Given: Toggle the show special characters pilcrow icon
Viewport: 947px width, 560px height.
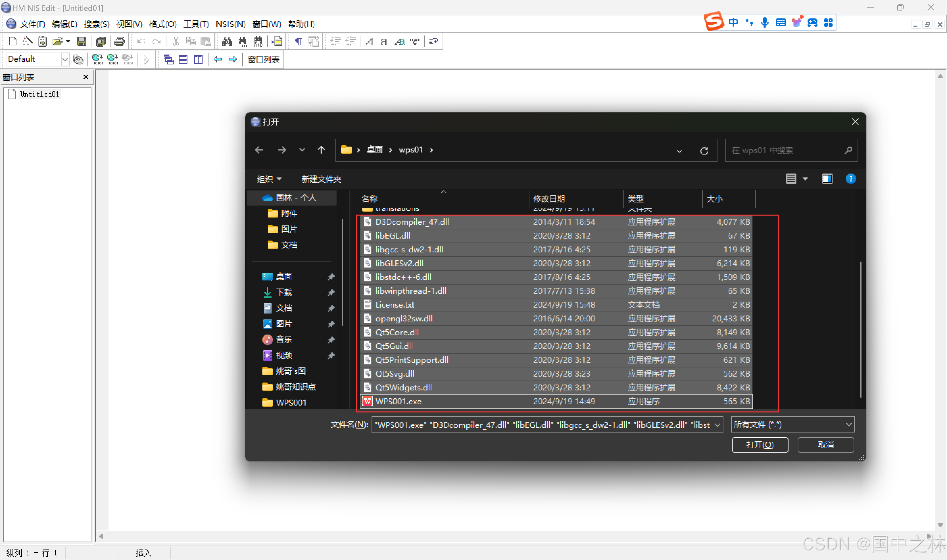Looking at the screenshot, I should click(298, 41).
